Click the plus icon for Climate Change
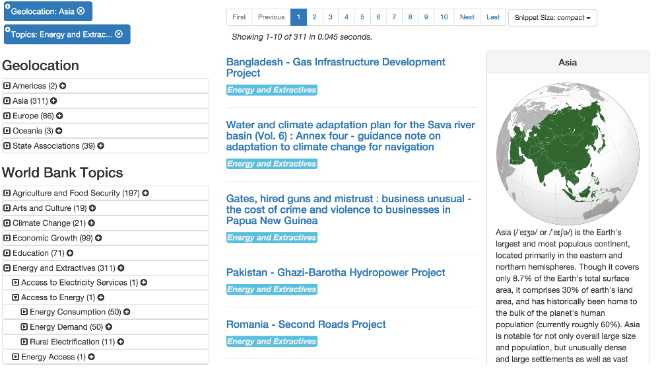660x378 pixels. pos(91,223)
